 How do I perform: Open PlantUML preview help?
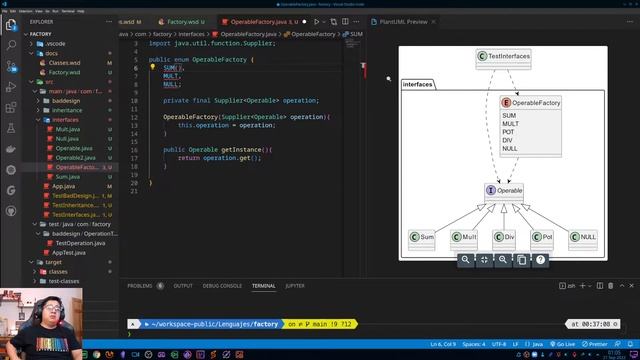[540, 260]
